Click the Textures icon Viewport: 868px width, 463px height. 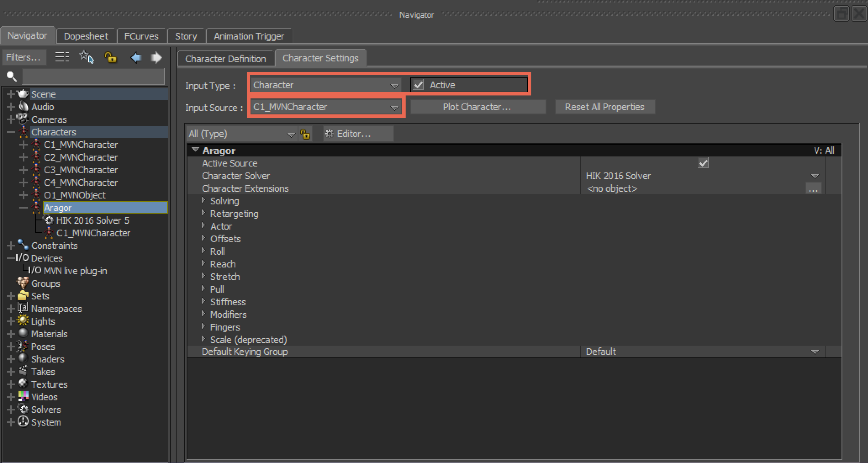23,384
